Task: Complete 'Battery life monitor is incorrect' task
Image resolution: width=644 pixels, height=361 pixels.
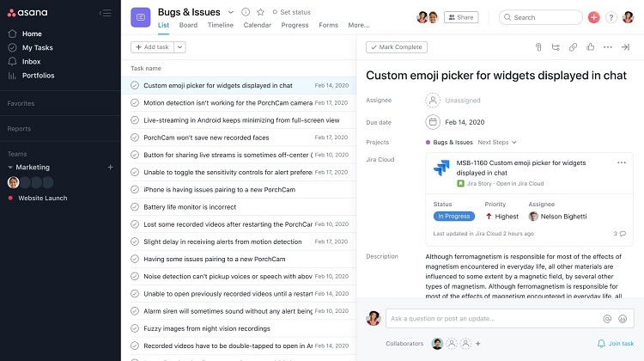Action: (135, 207)
